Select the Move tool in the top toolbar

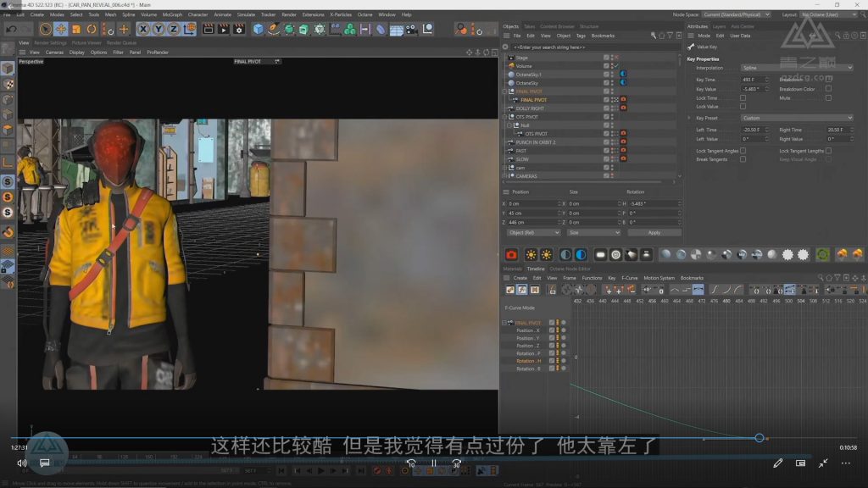[61, 29]
